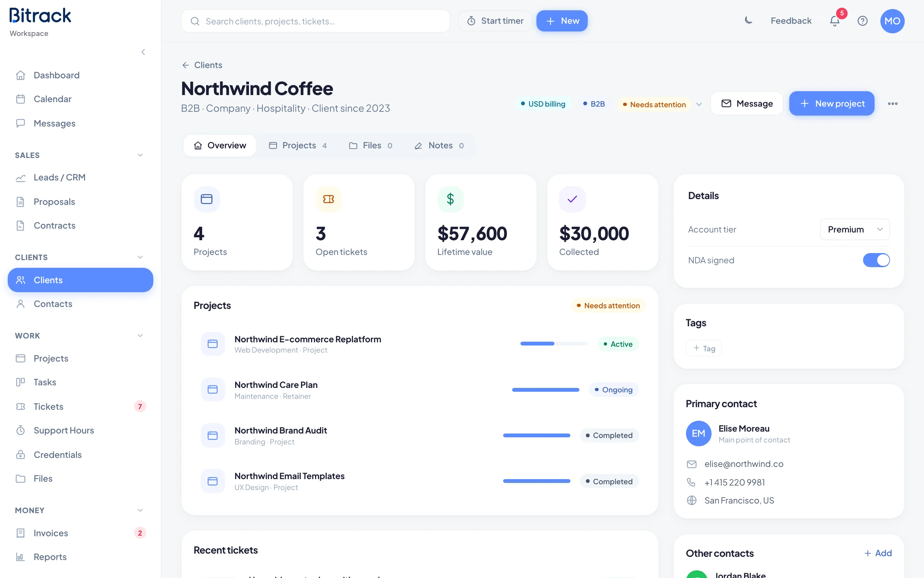Collapse the WORK sidebar section

click(x=140, y=336)
